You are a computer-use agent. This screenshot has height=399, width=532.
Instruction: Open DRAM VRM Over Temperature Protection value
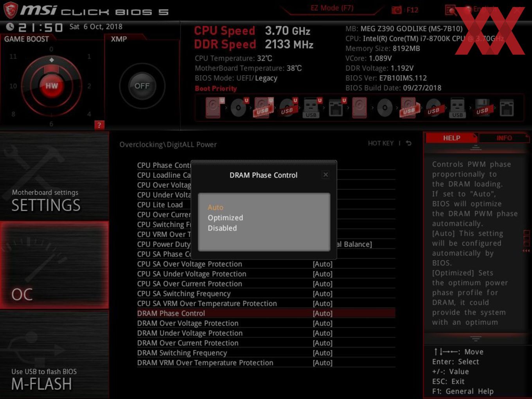323,363
